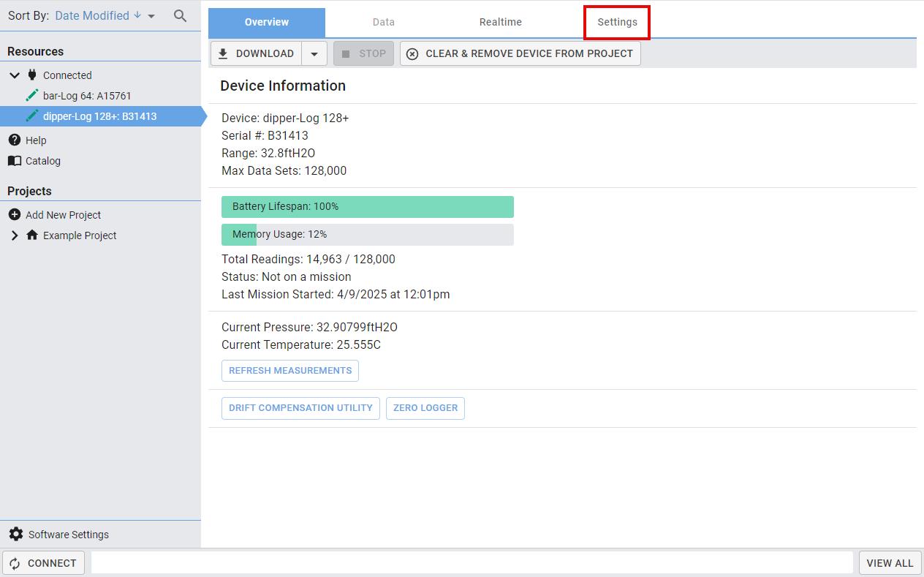Click the Software Settings gear icon
Screen dimensions: 924x577
coord(16,534)
